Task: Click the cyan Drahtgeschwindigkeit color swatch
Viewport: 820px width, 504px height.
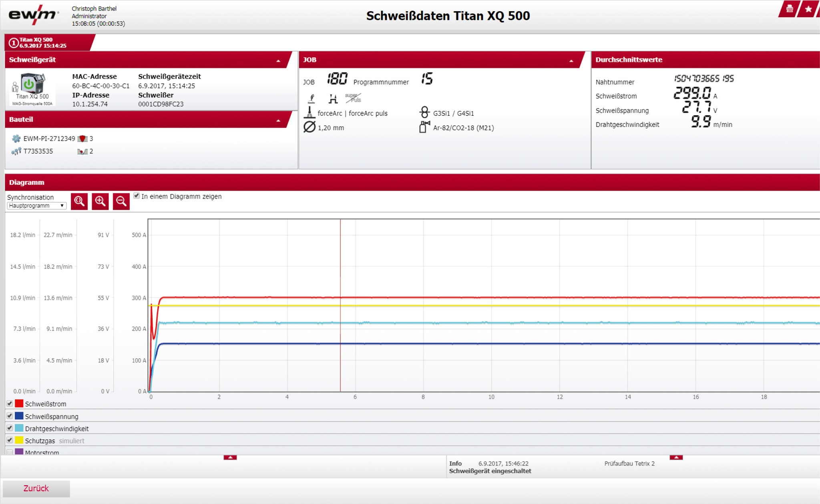Action: [19, 428]
